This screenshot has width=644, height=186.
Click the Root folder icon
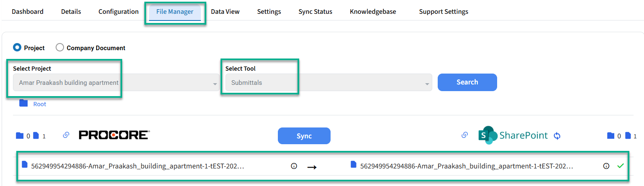23,103
